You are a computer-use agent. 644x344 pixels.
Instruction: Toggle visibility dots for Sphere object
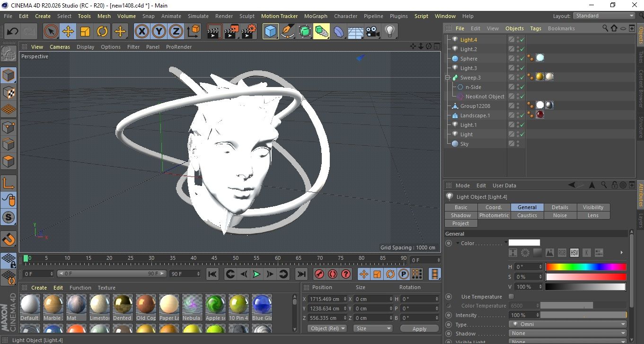point(518,59)
